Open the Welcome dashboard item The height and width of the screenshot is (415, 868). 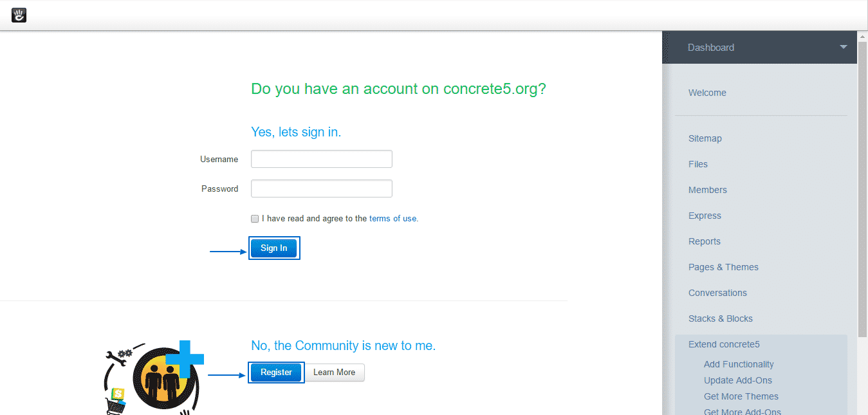[x=707, y=93]
